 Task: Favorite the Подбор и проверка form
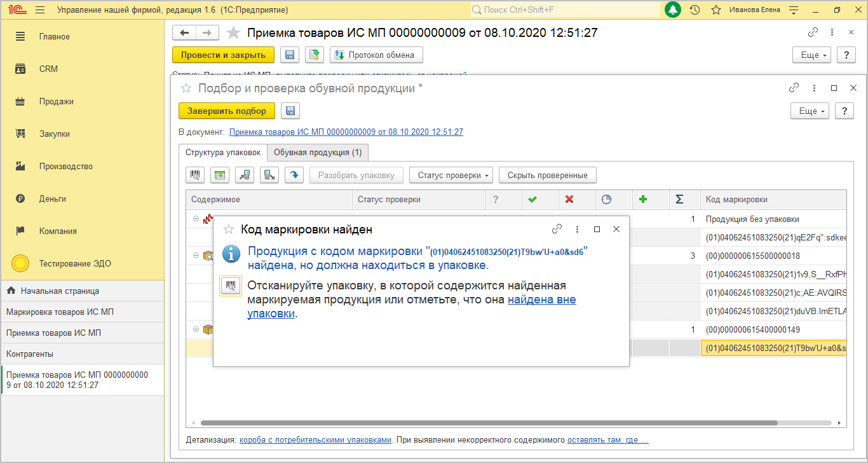(186, 88)
